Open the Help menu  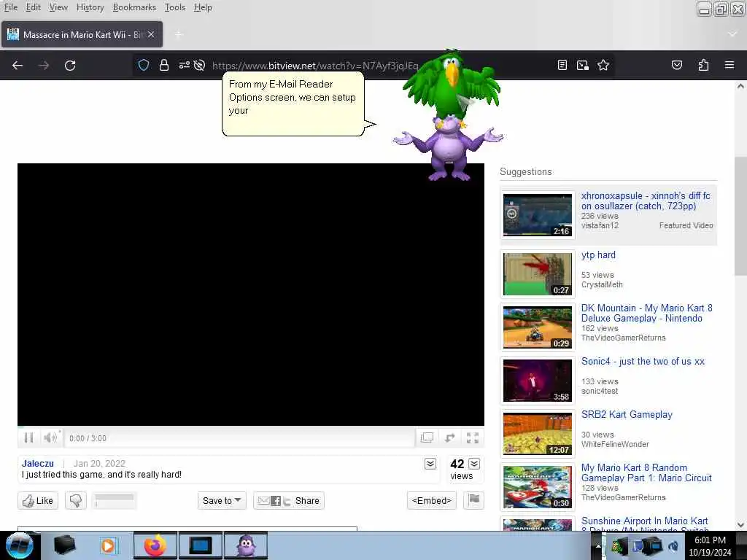click(203, 7)
